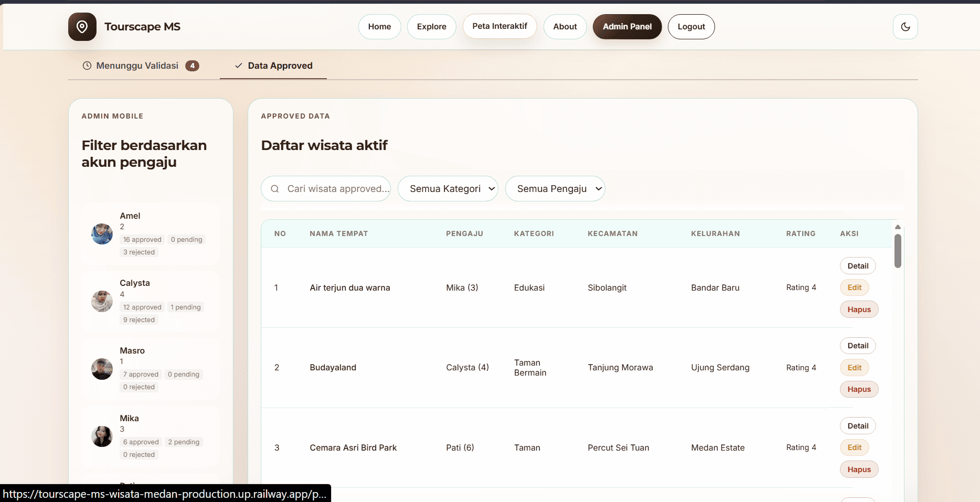Click the NAMA TEMPAT column header
The image size is (980, 502).
click(x=339, y=233)
